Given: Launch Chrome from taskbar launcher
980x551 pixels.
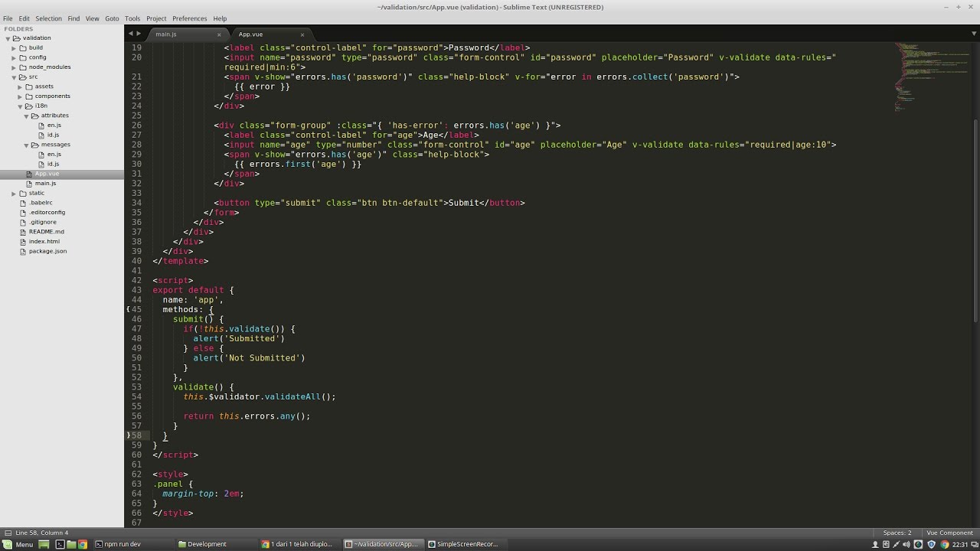Looking at the screenshot, I should click(83, 544).
